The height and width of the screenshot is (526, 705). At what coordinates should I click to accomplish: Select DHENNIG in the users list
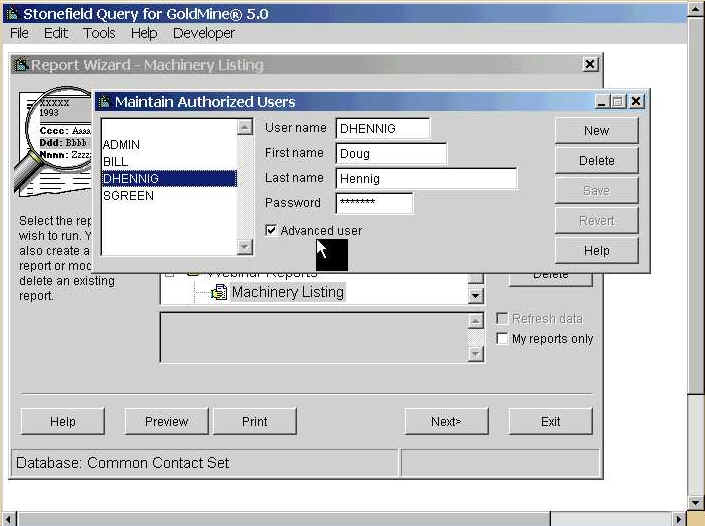click(169, 178)
